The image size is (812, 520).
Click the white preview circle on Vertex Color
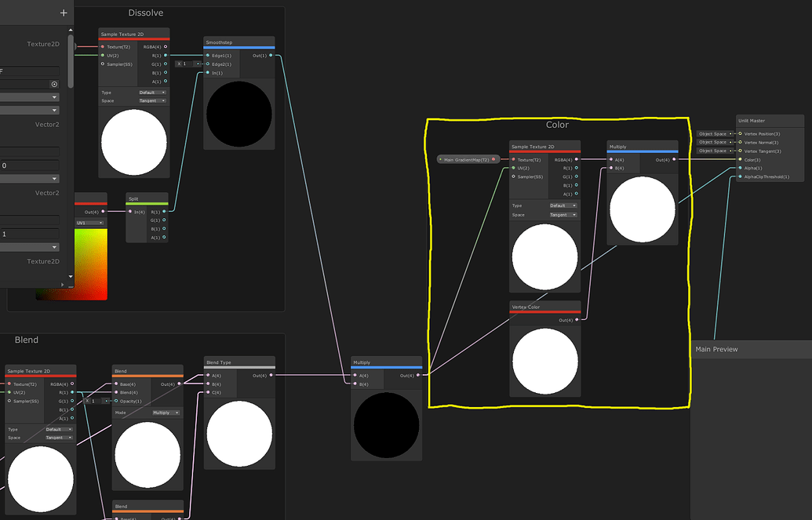click(x=544, y=361)
